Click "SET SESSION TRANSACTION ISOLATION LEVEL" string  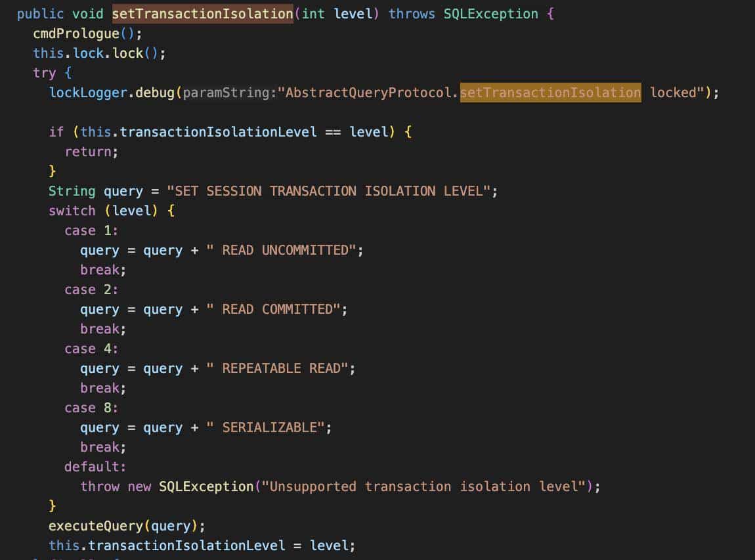[x=329, y=191]
